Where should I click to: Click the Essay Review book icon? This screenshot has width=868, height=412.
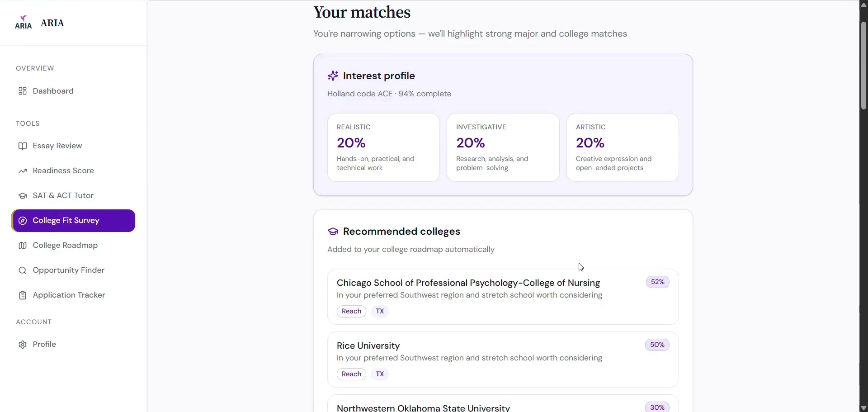(x=23, y=146)
